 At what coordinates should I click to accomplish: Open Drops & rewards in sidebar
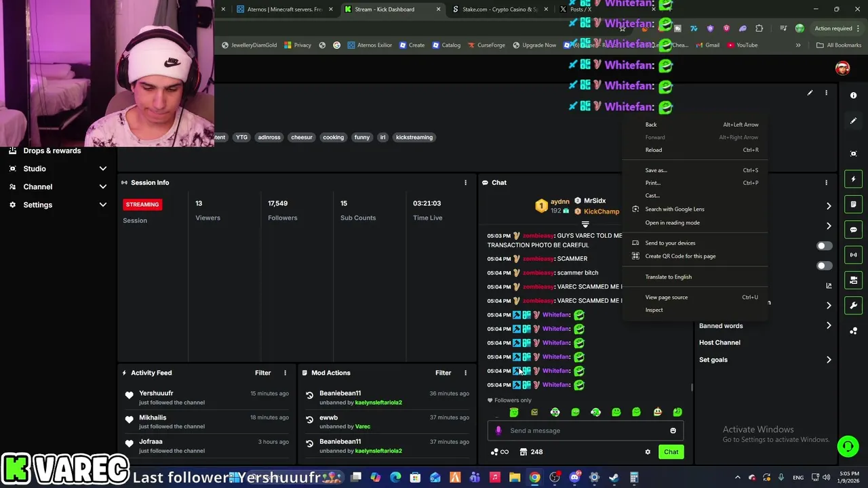click(x=52, y=150)
